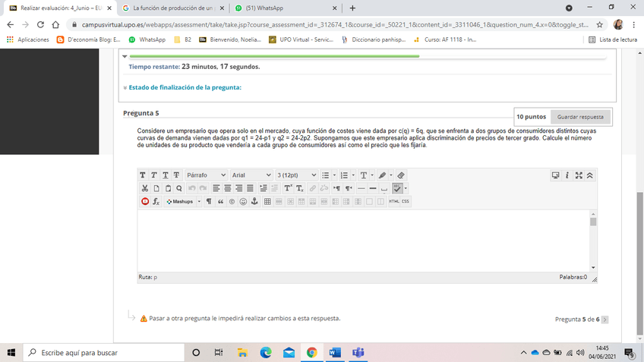Open the Párrafo paragraph format dropdown
The width and height of the screenshot is (644, 362).
(206, 175)
